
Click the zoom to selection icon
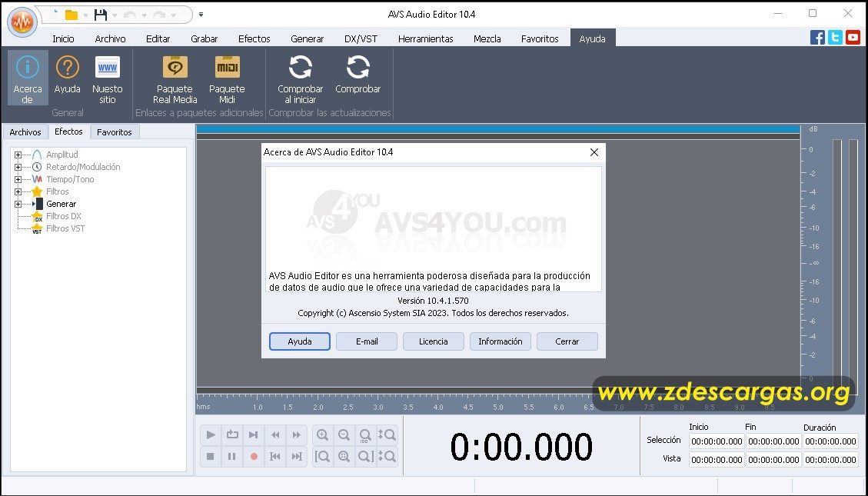point(344,457)
